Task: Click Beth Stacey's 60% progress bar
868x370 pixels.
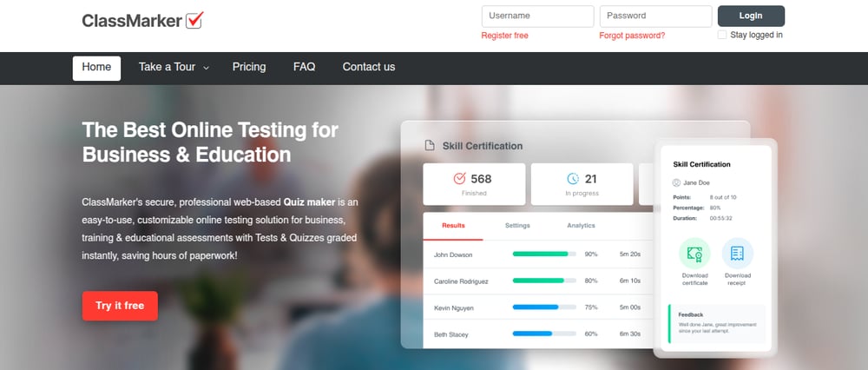Action: pos(544,334)
